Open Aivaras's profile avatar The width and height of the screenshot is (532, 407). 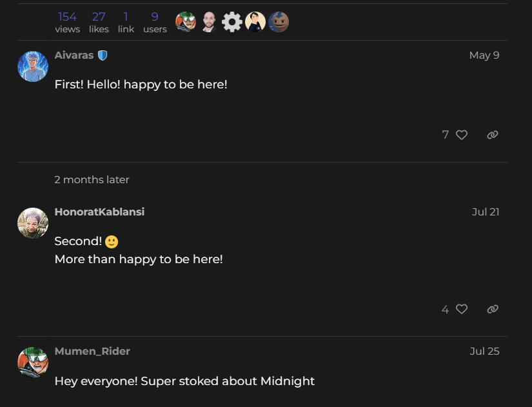[33, 66]
